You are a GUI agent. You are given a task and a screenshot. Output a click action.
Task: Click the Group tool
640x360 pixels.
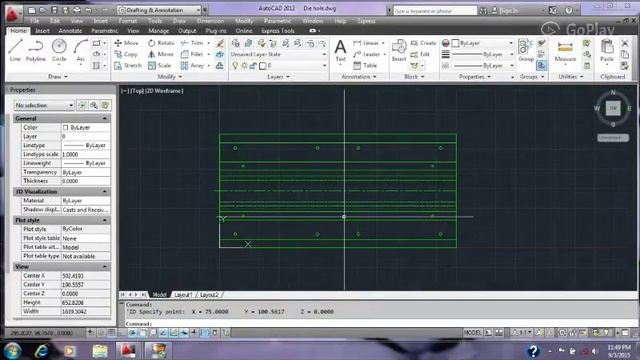point(526,50)
